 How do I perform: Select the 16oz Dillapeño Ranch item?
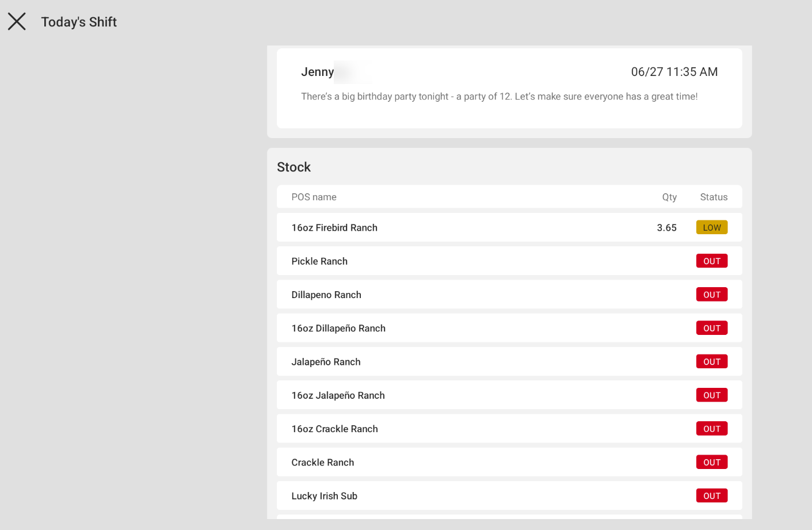click(x=509, y=328)
